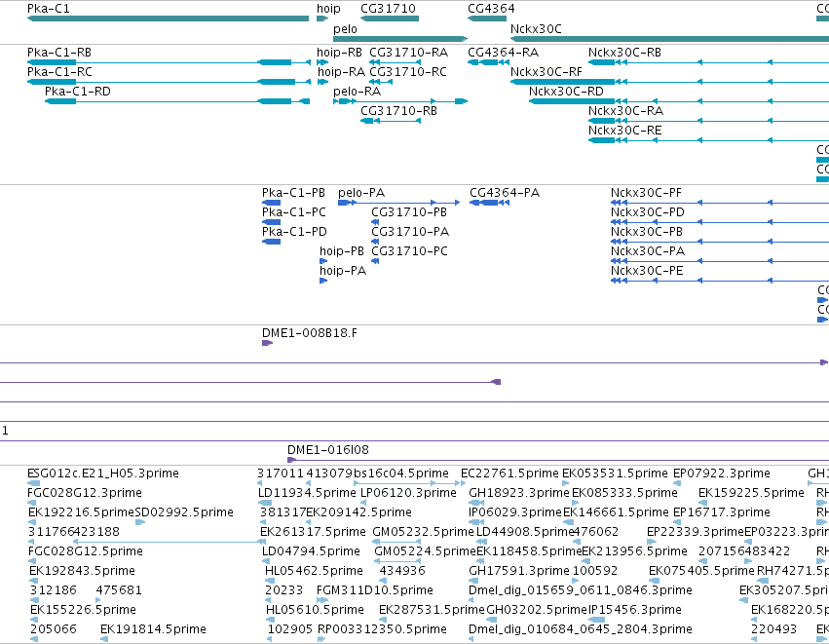Select EST FGC028G12.5prime label
Screen dimensions: 829x644
coord(85,552)
